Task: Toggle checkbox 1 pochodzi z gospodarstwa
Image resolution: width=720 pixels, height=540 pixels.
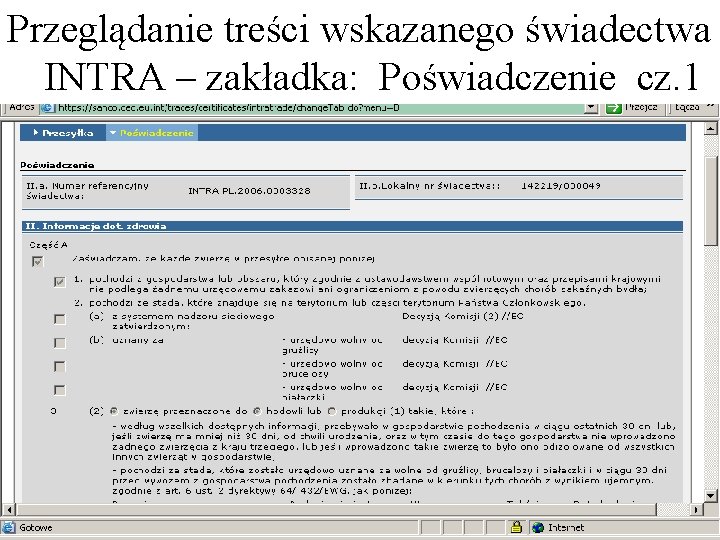Action: [x=59, y=281]
